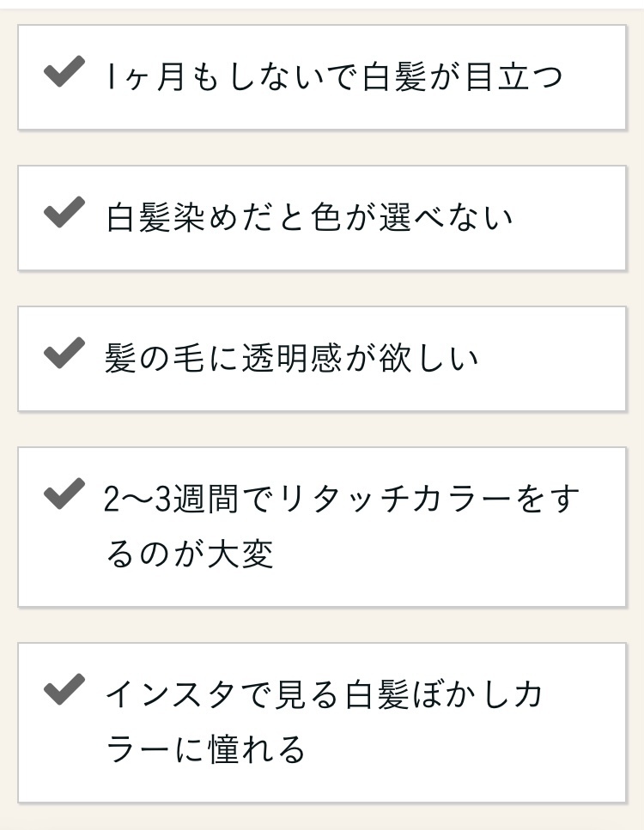The width and height of the screenshot is (644, 830).
Task: Toggle the check for 2〜3週間でリタッチカラー item
Action: [x=64, y=494]
